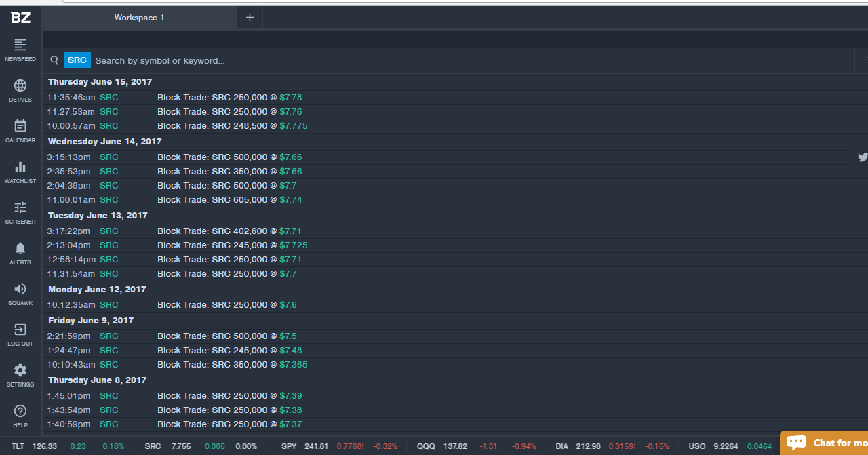Open the Block Trade 250,000 @ $7.38 headline
The image size is (868, 455).
coord(230,410)
